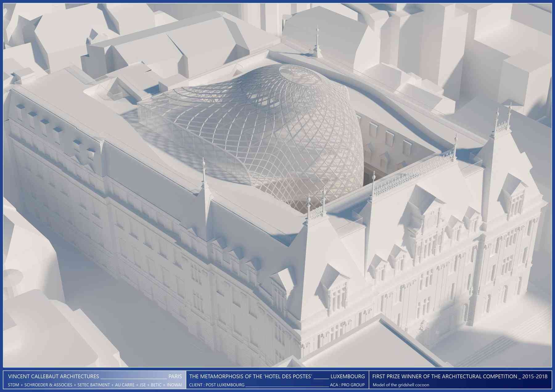Click the 'VINCENT CALLEBAUT ARCHITECTURES' title text
Screen dimensions: 555x392
click(54, 376)
